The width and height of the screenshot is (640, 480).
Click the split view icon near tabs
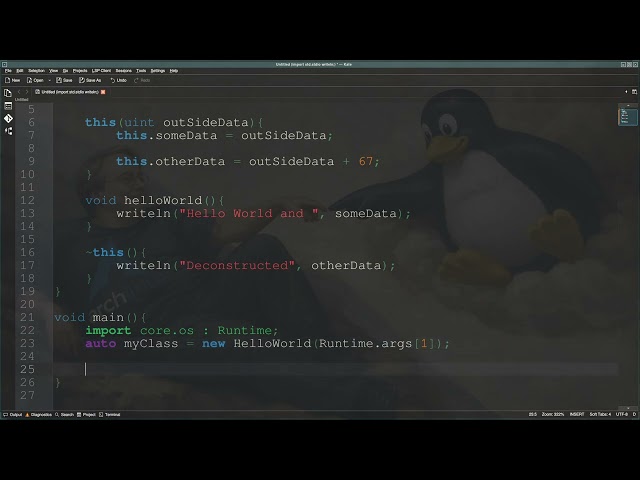[x=634, y=92]
